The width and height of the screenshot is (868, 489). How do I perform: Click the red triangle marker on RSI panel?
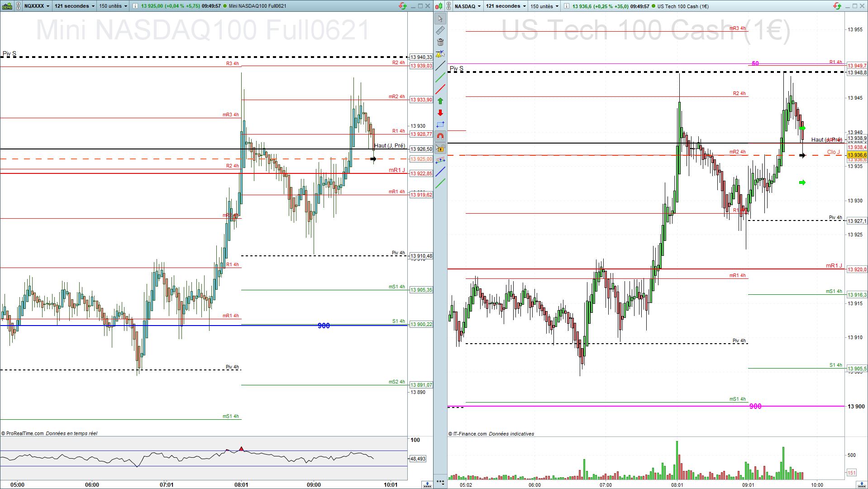241,449
